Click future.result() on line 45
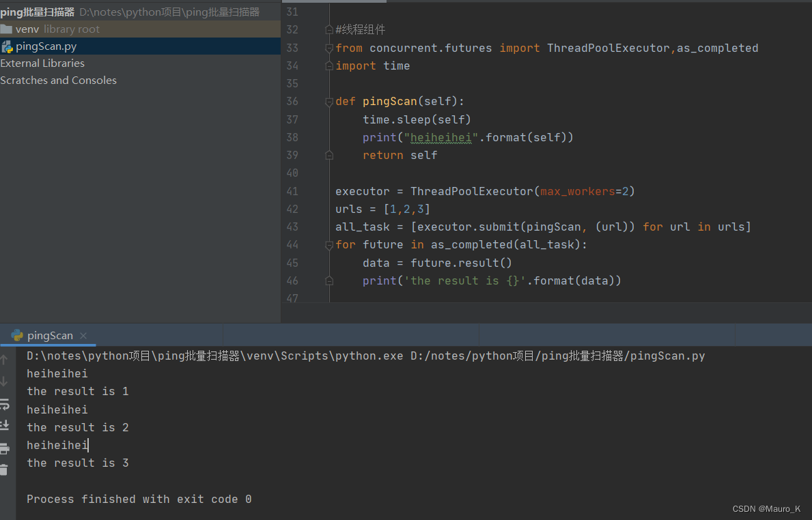This screenshot has width=812, height=520. [x=461, y=263]
